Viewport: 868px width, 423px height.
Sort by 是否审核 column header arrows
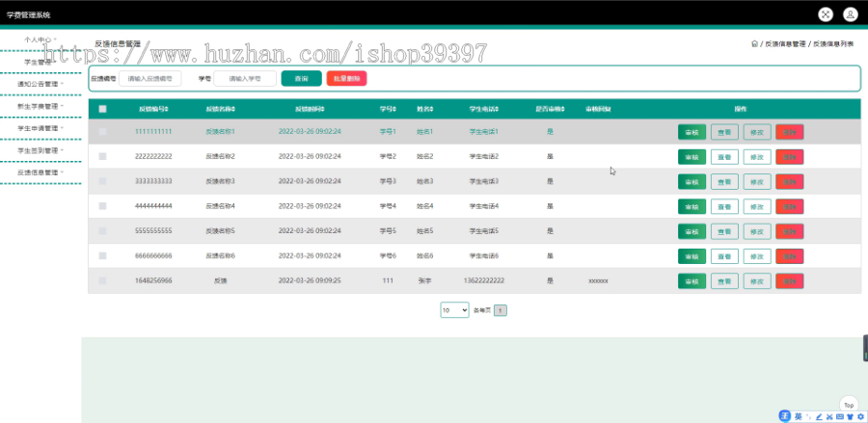coord(563,109)
